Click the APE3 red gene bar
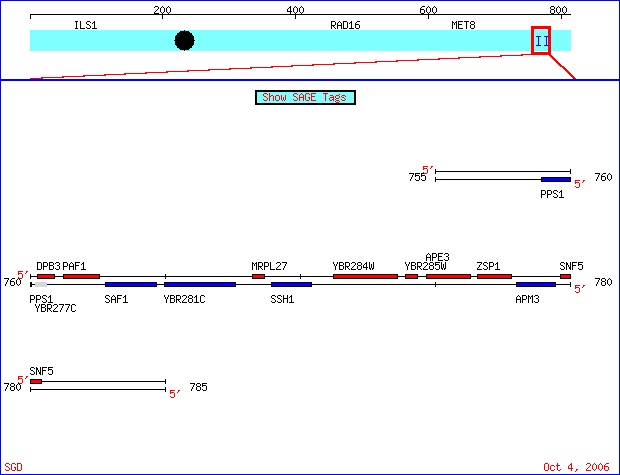Screen dimensions: 620x475 [x=448, y=276]
